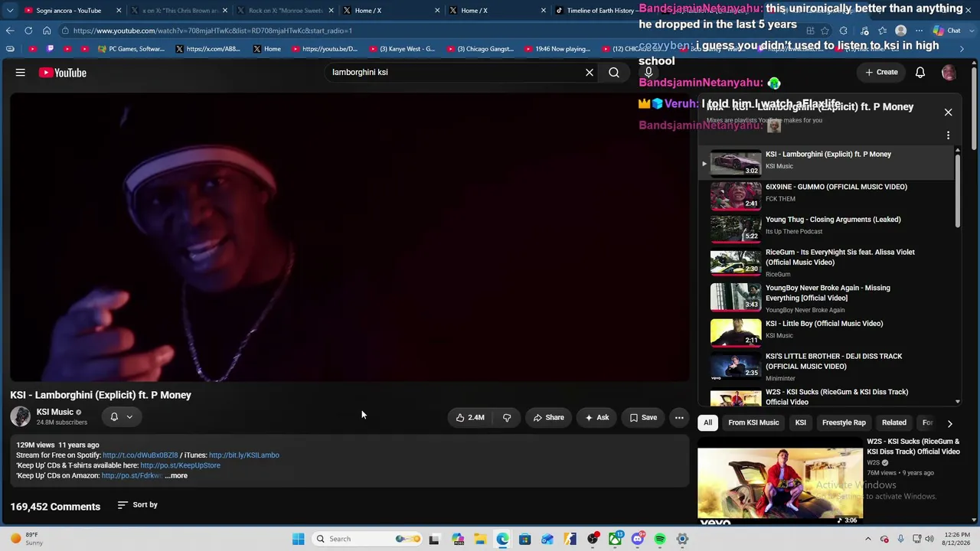Open the comments Sort by menu
This screenshot has width=980, height=551.
pos(138,505)
